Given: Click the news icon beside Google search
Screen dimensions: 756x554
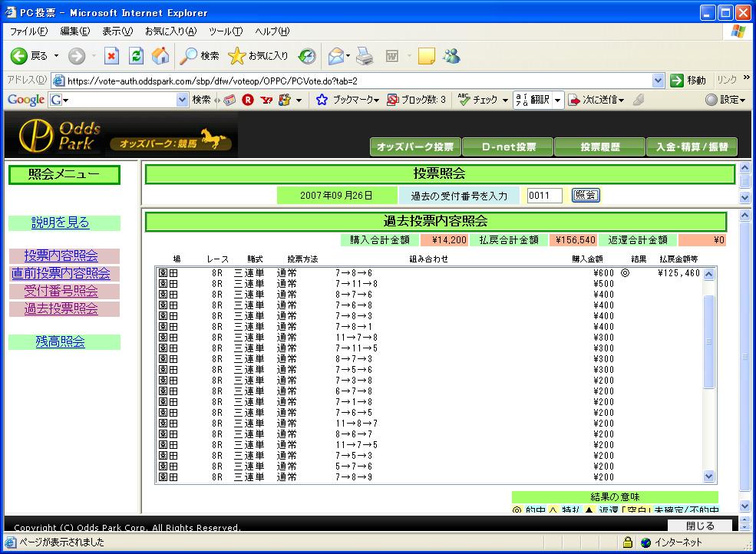Looking at the screenshot, I should (x=230, y=100).
